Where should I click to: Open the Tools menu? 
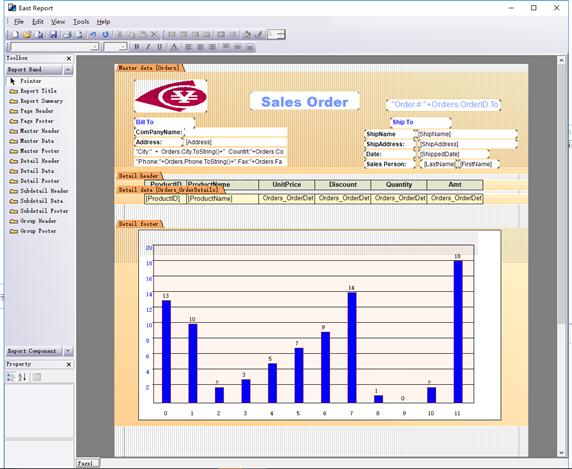click(x=81, y=22)
